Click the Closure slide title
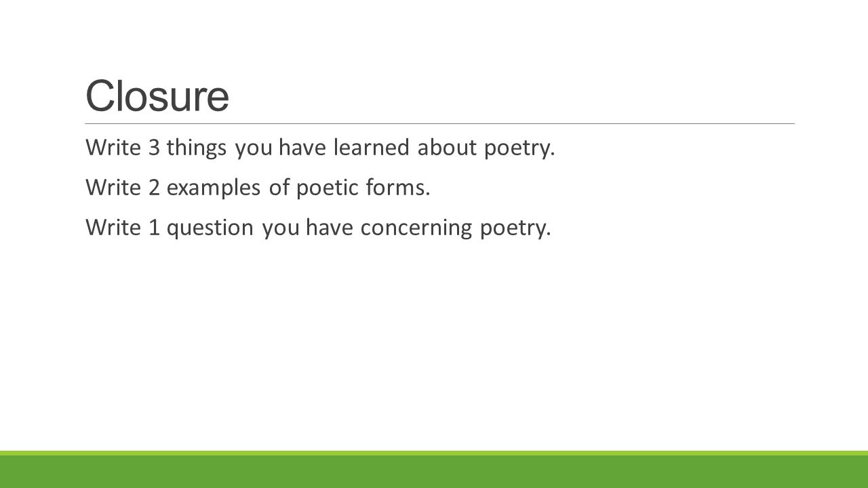868x488 pixels. click(x=157, y=96)
